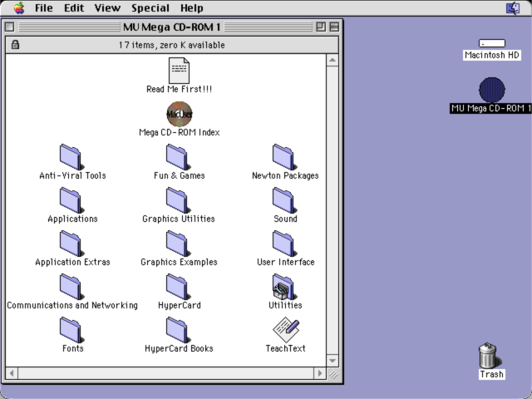
Task: Click the "Communications and Networking" name label
Action: tap(72, 305)
